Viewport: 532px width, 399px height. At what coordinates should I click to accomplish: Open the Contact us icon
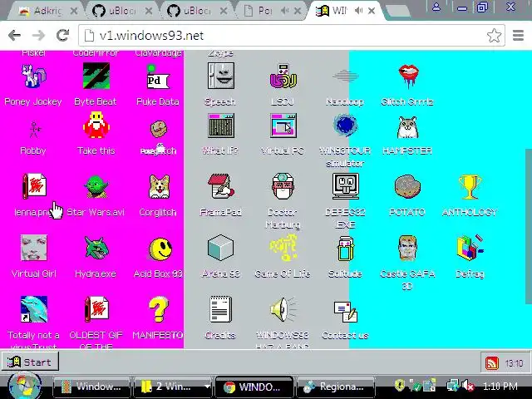tap(346, 312)
